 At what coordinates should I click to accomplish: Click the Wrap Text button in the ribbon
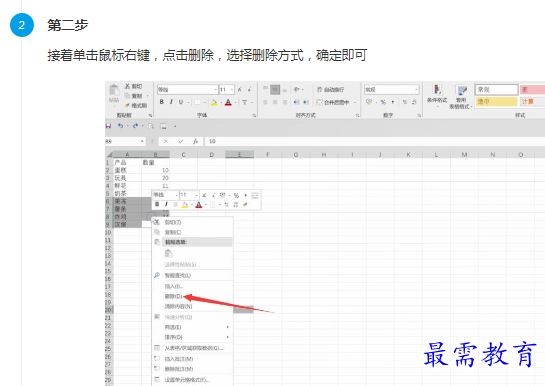click(330, 90)
